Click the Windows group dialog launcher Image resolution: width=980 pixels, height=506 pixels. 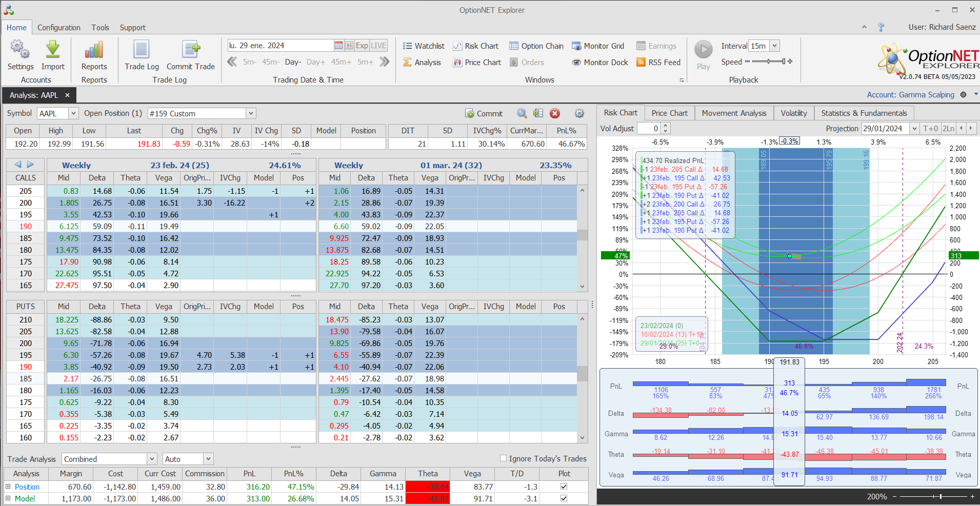point(682,80)
